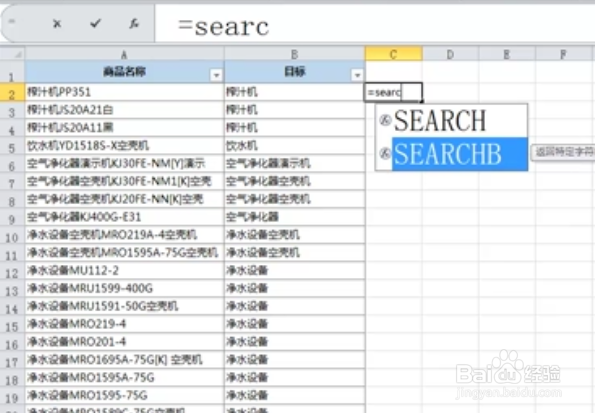Select row header 19
The height and width of the screenshot is (413, 595).
[12, 397]
